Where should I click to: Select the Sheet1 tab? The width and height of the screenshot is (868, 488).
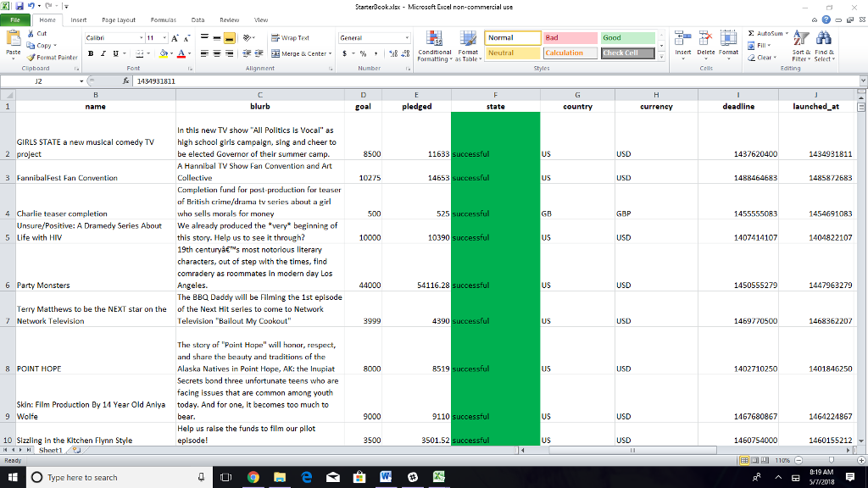point(50,450)
